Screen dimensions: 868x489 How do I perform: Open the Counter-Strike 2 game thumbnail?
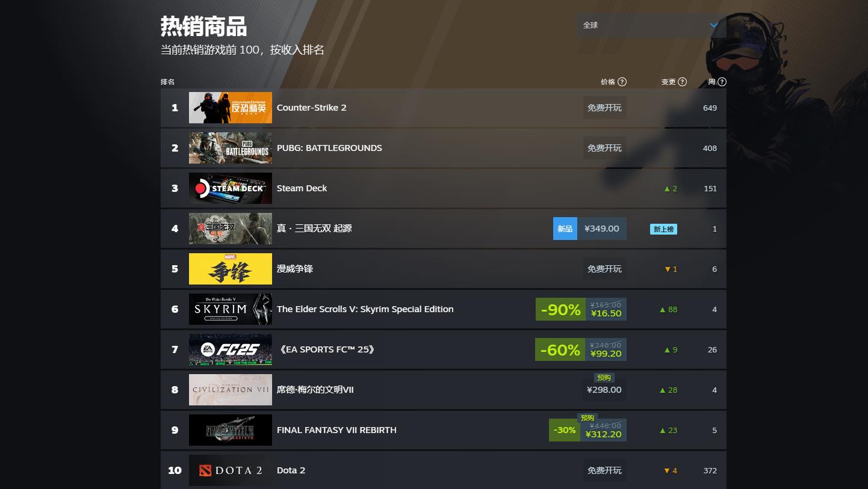[231, 108]
